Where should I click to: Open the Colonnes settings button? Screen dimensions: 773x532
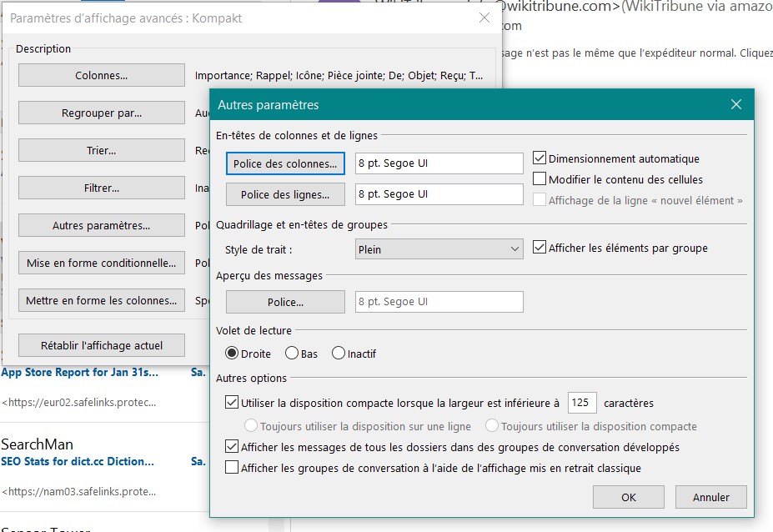point(101,75)
